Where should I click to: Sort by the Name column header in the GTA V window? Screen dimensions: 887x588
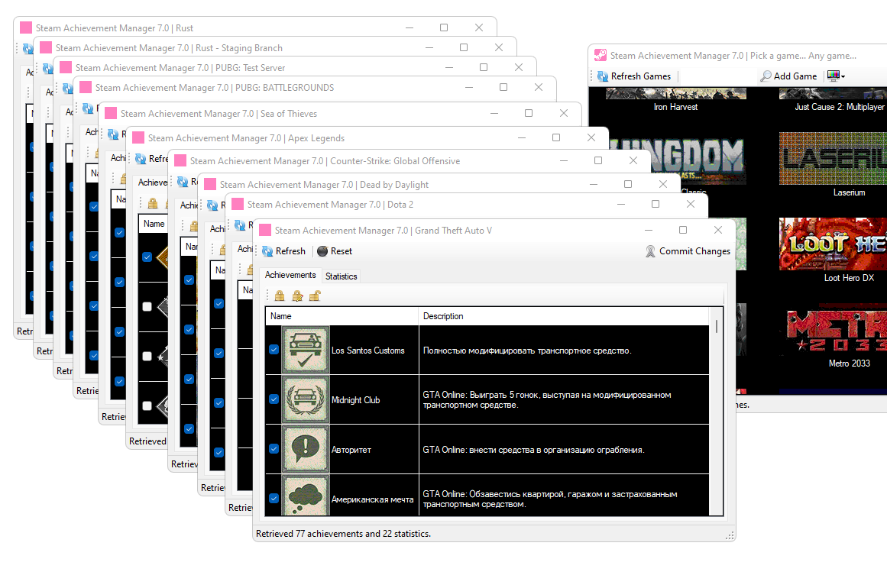coord(342,316)
